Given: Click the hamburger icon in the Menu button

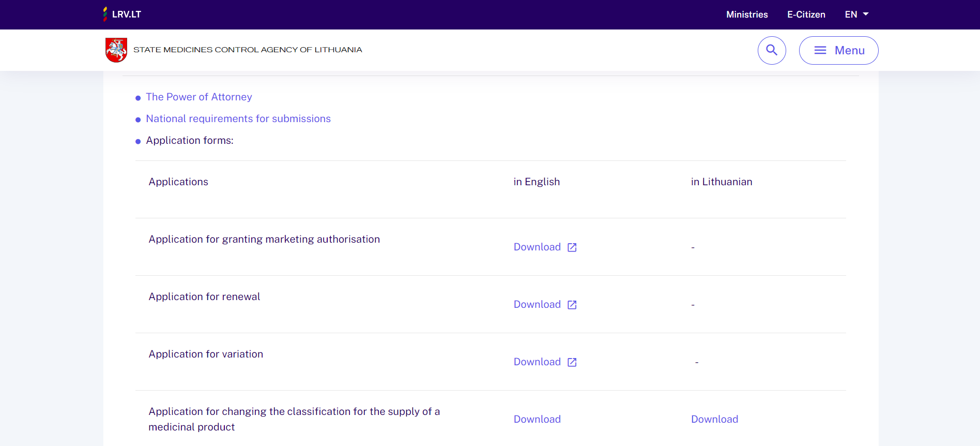Looking at the screenshot, I should tap(820, 50).
